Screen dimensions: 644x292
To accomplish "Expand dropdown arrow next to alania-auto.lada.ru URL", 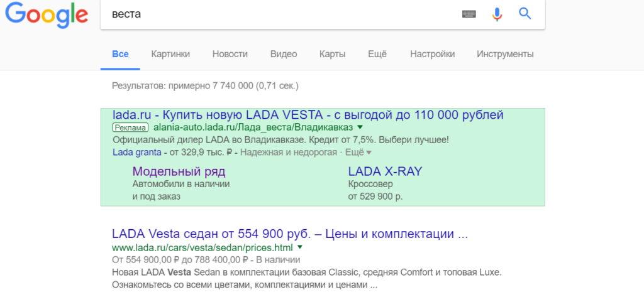I will pos(360,127).
